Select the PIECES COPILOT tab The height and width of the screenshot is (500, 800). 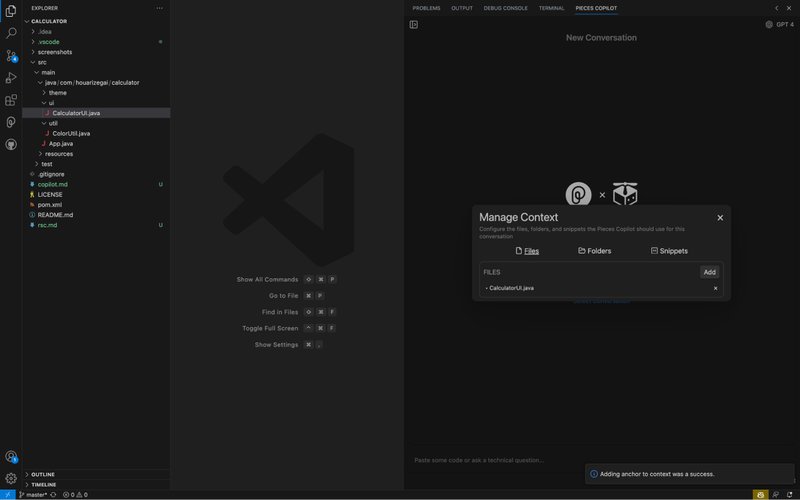click(x=596, y=8)
